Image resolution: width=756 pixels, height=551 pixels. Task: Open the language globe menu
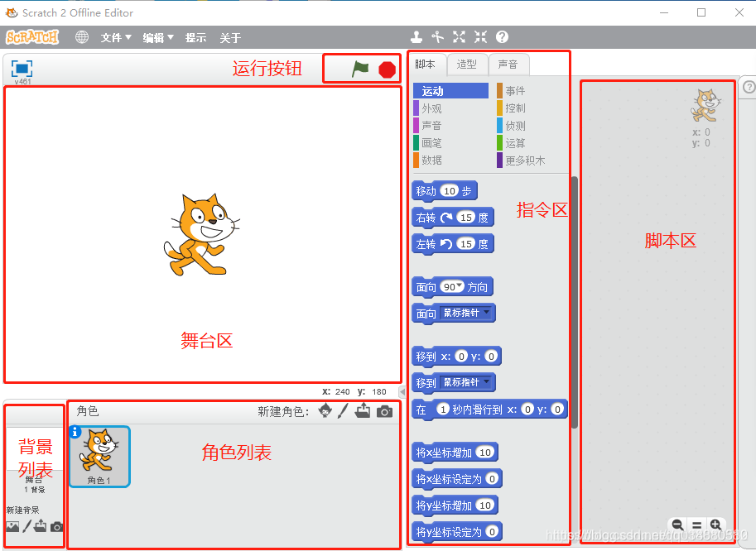click(x=82, y=37)
